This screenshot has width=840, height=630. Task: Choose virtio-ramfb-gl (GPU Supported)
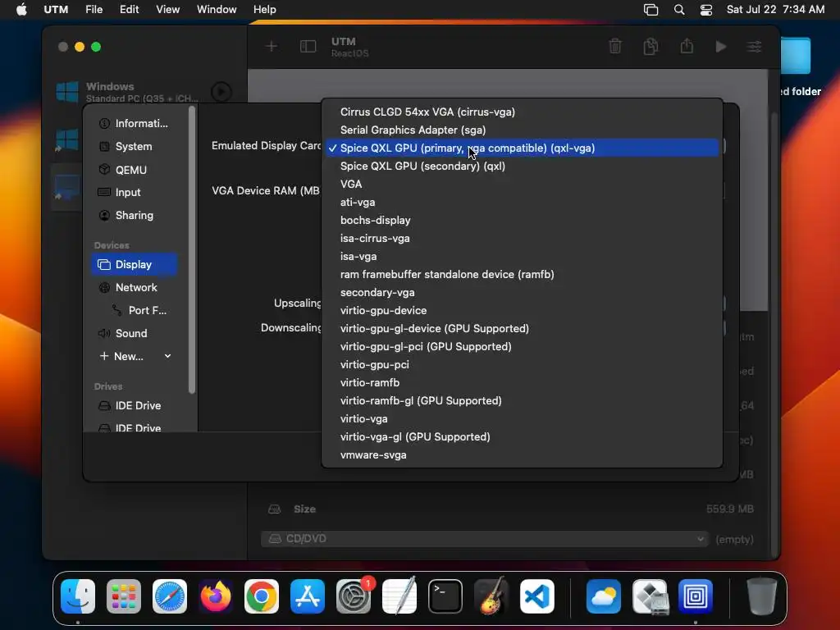522,400
